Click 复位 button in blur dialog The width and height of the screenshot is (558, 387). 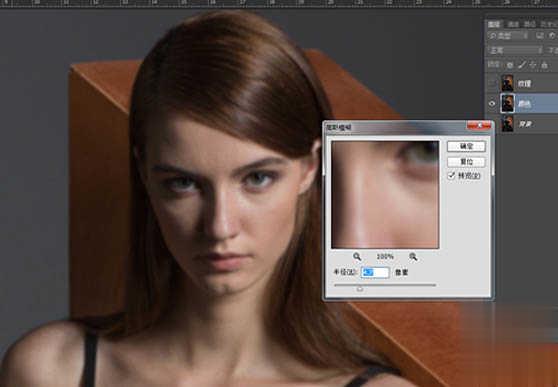coord(466,162)
